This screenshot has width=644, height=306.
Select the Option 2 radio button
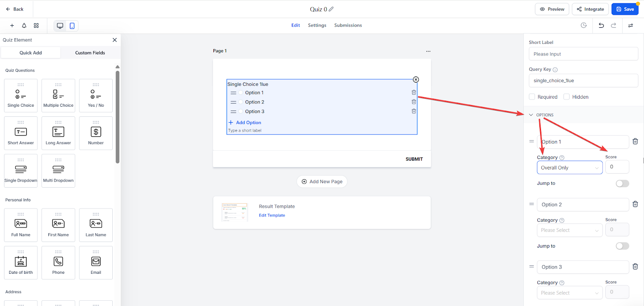coord(241,102)
